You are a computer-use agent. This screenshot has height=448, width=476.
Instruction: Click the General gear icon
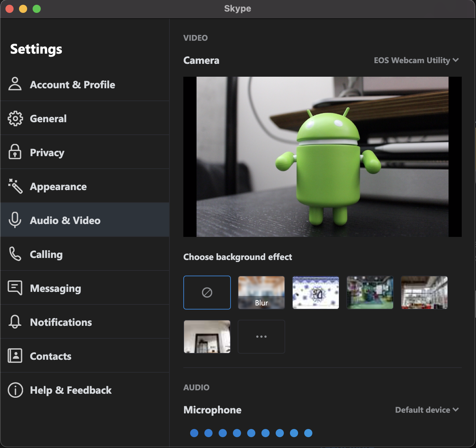(x=15, y=118)
